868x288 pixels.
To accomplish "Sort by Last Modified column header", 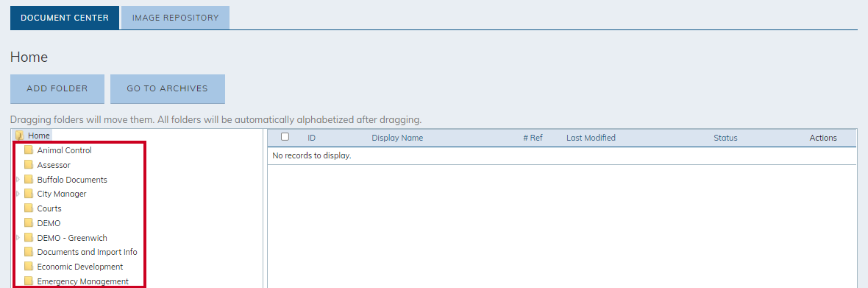I will pos(591,138).
